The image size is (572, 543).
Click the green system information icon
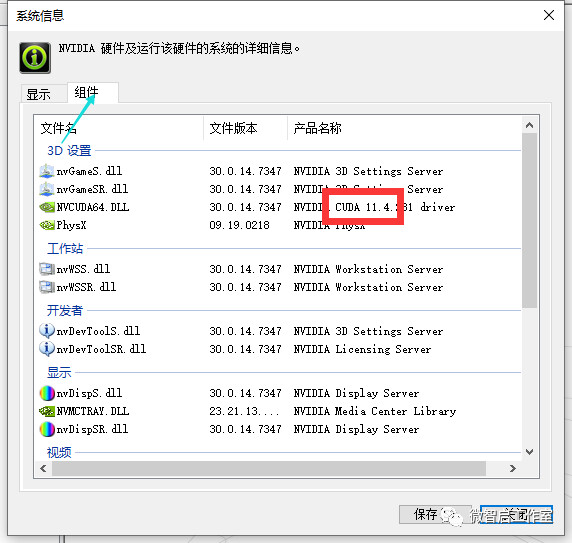coord(35,58)
